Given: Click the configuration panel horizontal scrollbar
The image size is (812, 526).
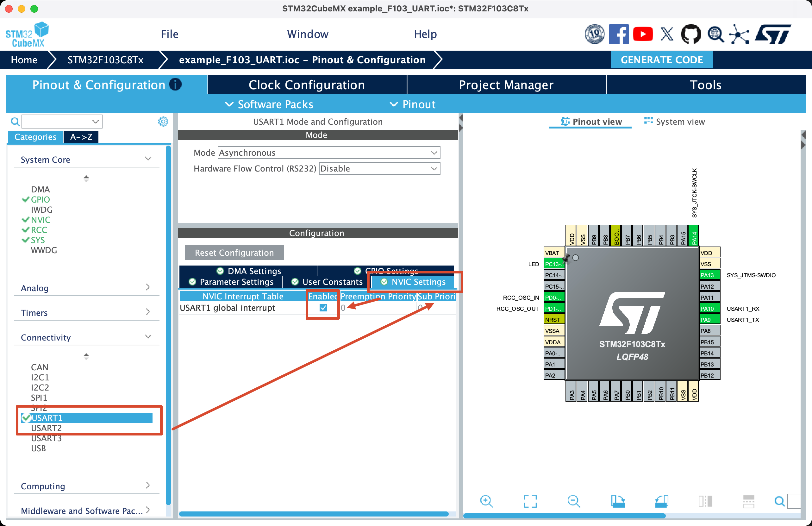Looking at the screenshot, I should [314, 514].
